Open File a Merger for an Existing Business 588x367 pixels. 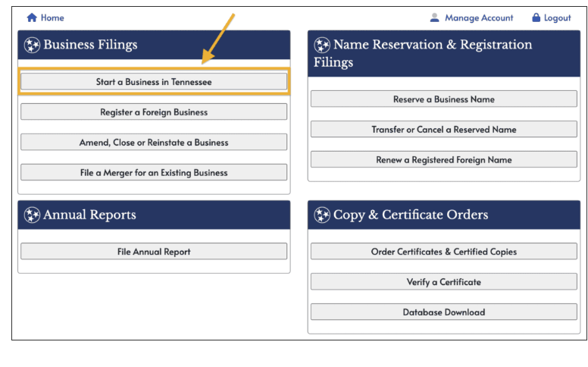[x=154, y=173]
